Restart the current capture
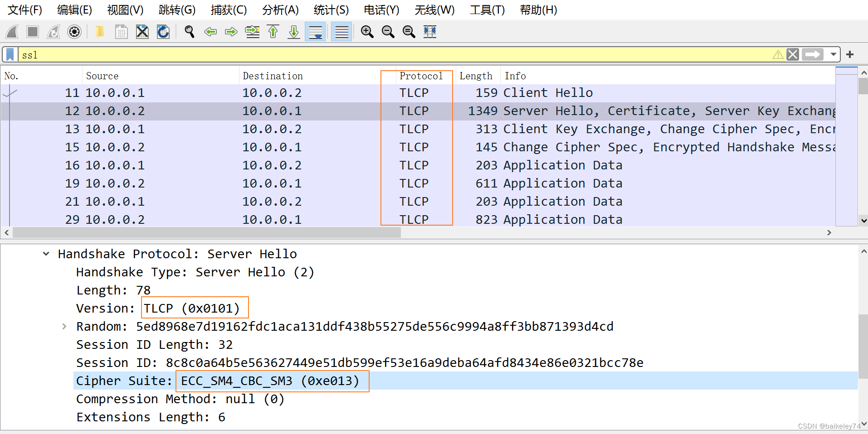This screenshot has width=868, height=434. [54, 32]
